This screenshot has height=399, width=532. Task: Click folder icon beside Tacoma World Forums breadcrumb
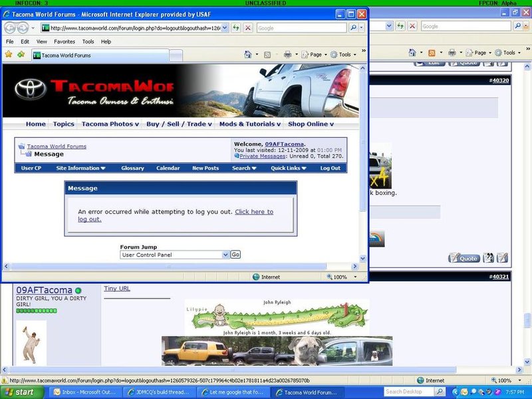pyautogui.click(x=22, y=146)
